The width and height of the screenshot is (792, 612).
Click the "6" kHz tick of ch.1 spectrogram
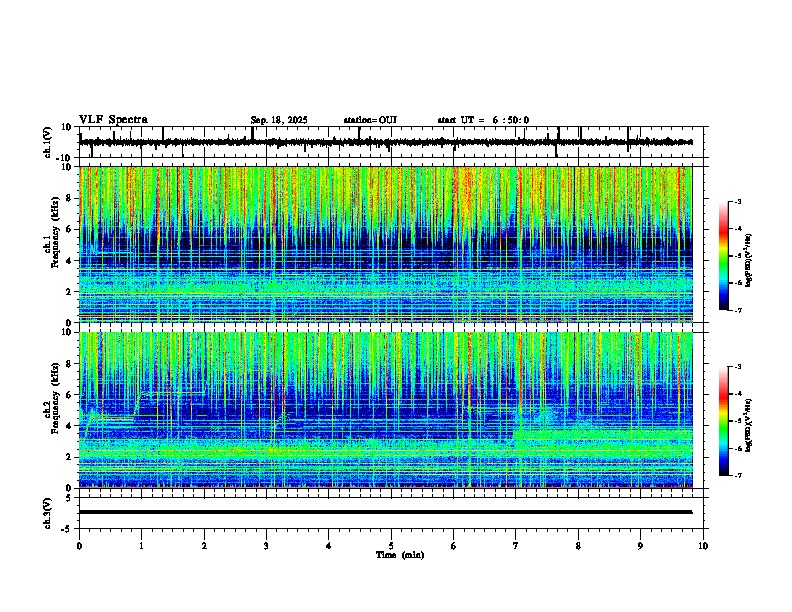[69, 229]
